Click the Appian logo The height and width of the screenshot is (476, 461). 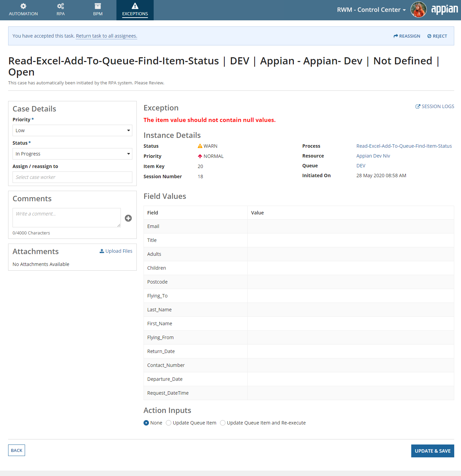(444, 9)
